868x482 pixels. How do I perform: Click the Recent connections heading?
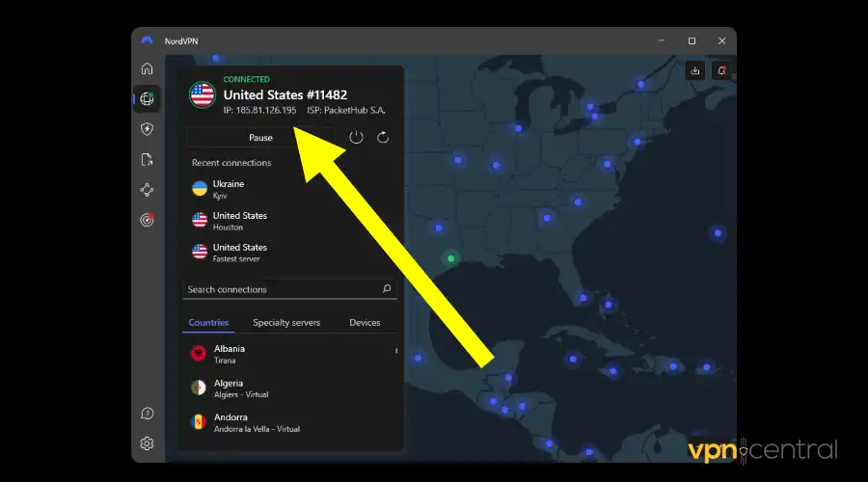(x=231, y=163)
